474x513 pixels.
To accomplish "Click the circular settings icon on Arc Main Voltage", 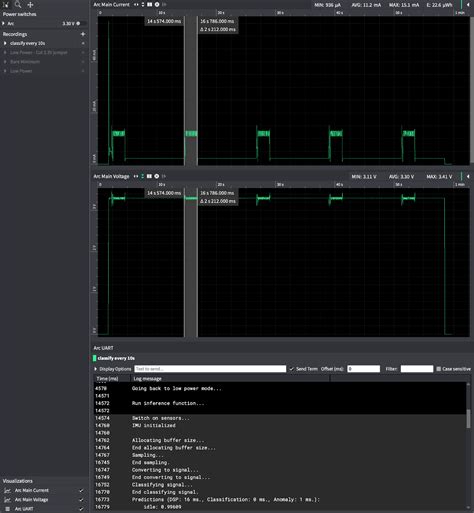I will click(x=157, y=176).
